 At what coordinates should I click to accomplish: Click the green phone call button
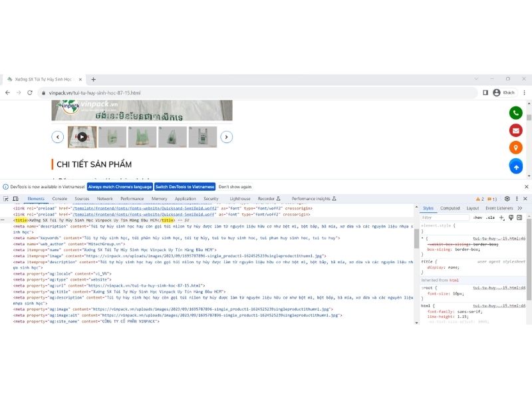[516, 113]
